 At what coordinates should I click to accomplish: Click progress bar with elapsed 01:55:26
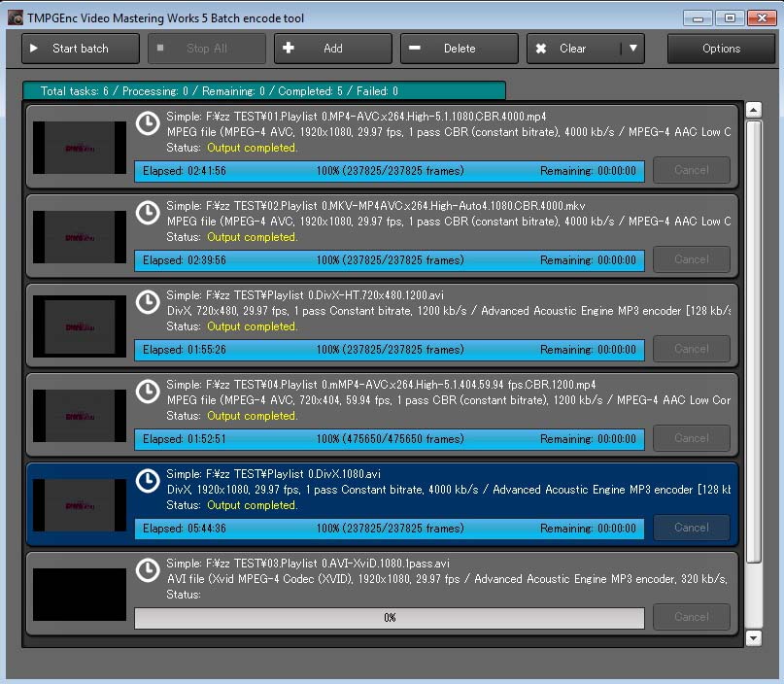(x=390, y=350)
